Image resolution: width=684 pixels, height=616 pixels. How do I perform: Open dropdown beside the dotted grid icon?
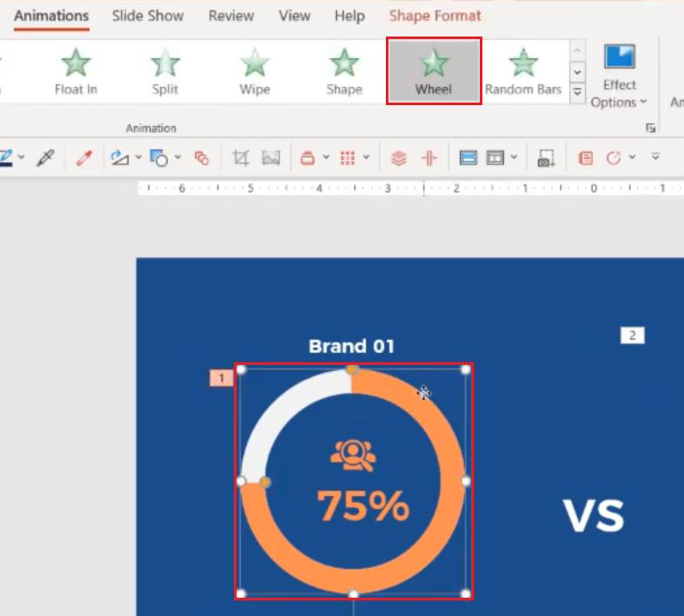click(x=366, y=157)
